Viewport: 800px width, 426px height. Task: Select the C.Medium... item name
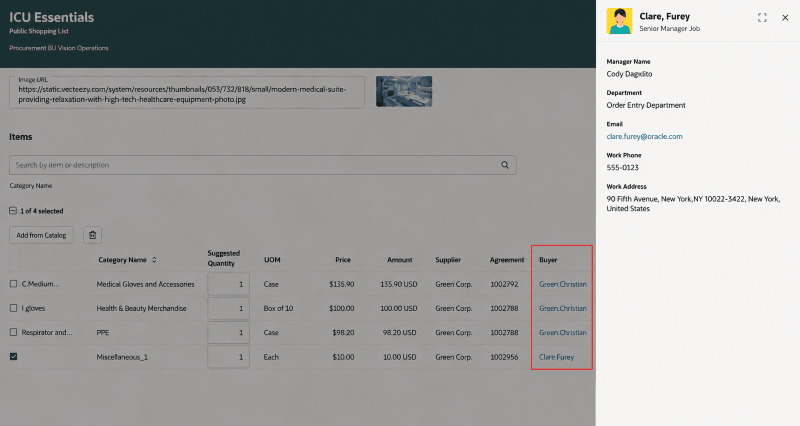(40, 284)
